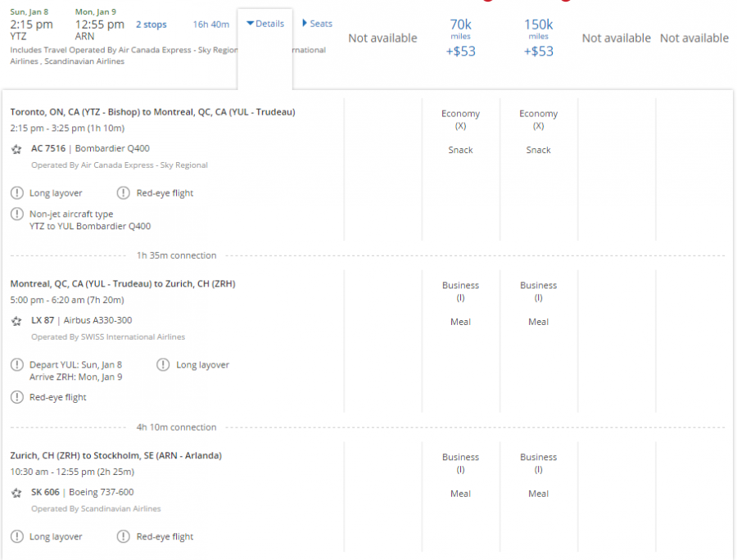Click Long layover warning icon in Zurich–Stockholm segment
Screen dimensions: 737x560
pos(16,537)
